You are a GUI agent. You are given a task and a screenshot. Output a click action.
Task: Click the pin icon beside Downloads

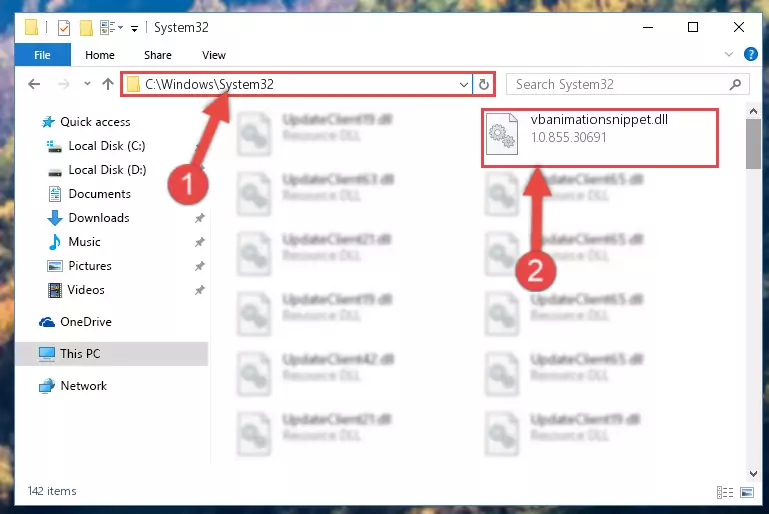click(200, 218)
